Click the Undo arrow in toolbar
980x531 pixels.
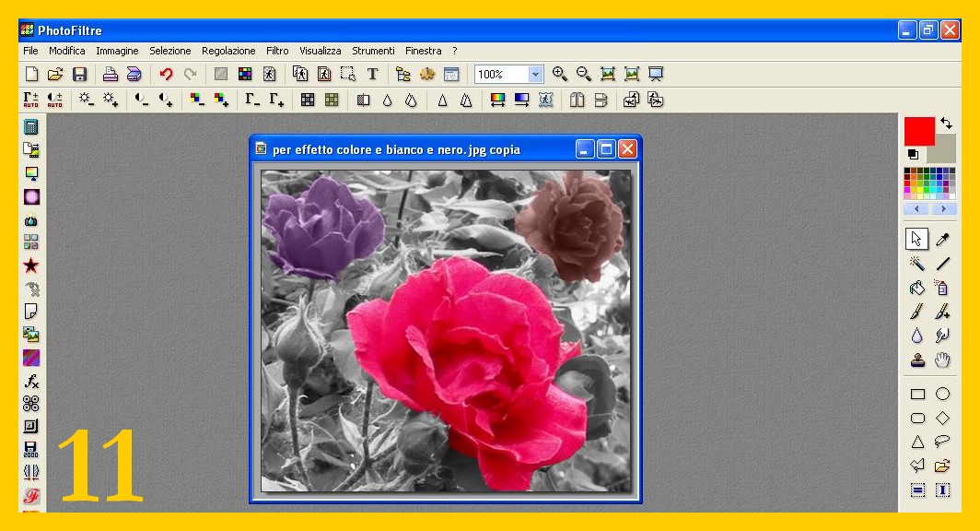[x=166, y=75]
